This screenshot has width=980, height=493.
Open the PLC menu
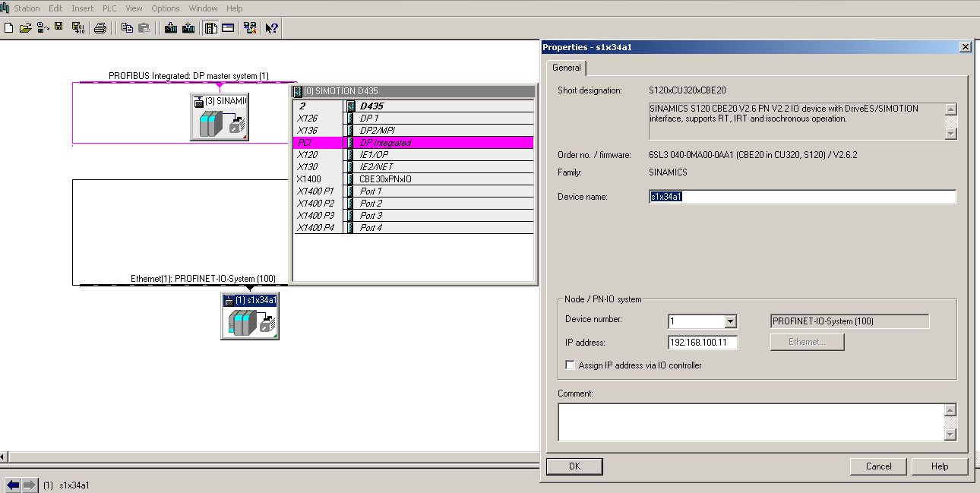tap(109, 8)
